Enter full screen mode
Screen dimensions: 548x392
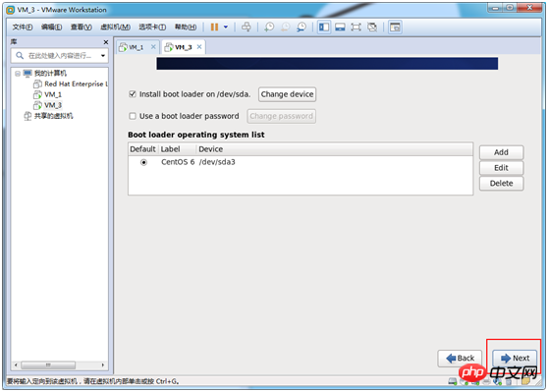click(356, 27)
